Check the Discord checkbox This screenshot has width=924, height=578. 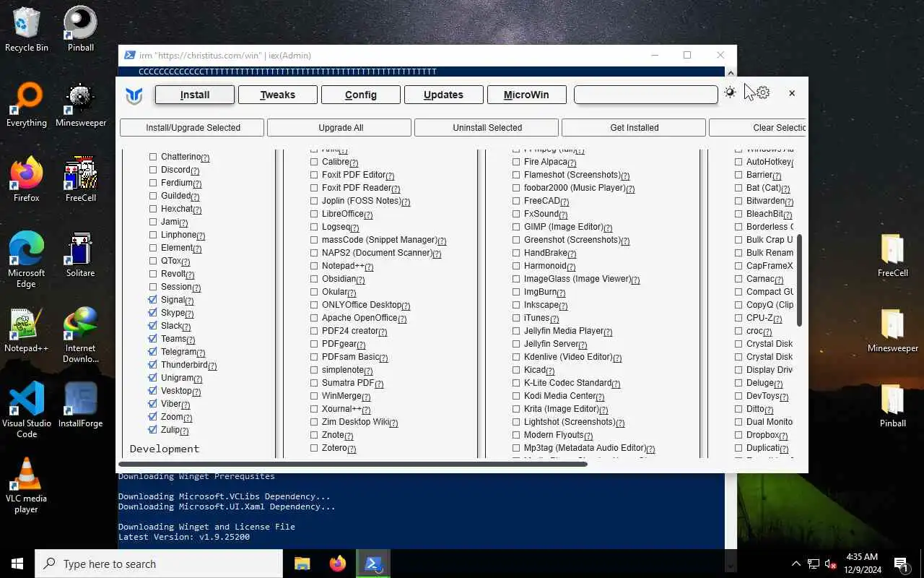coord(153,170)
